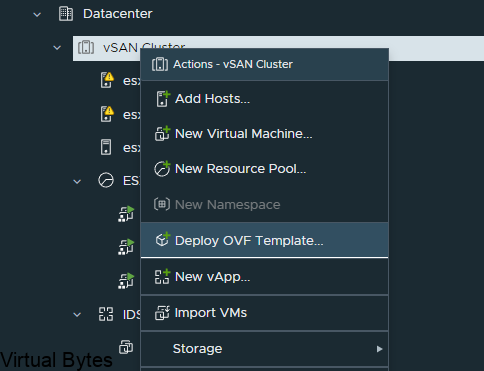Click the resource pool icon in tree

106,180
